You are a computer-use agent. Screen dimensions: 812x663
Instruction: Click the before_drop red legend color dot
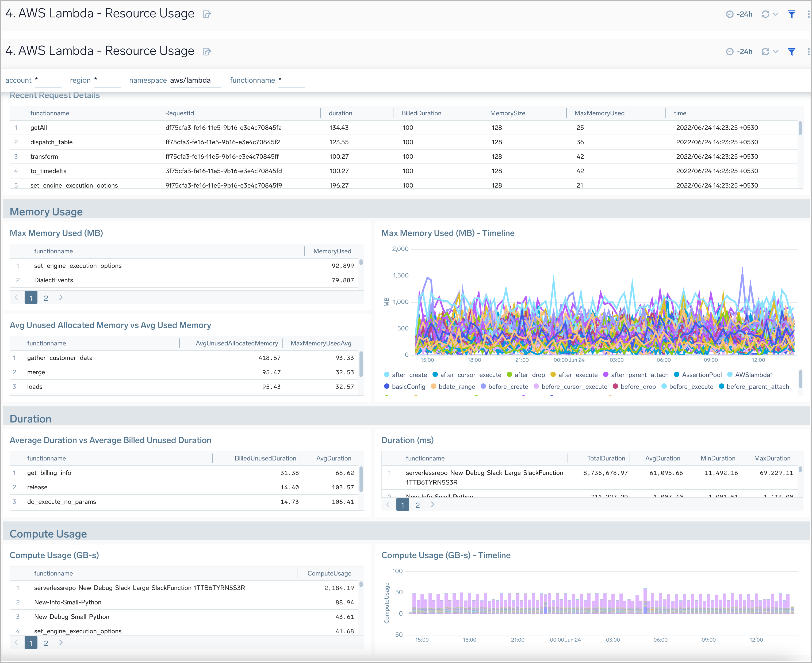pyautogui.click(x=616, y=387)
